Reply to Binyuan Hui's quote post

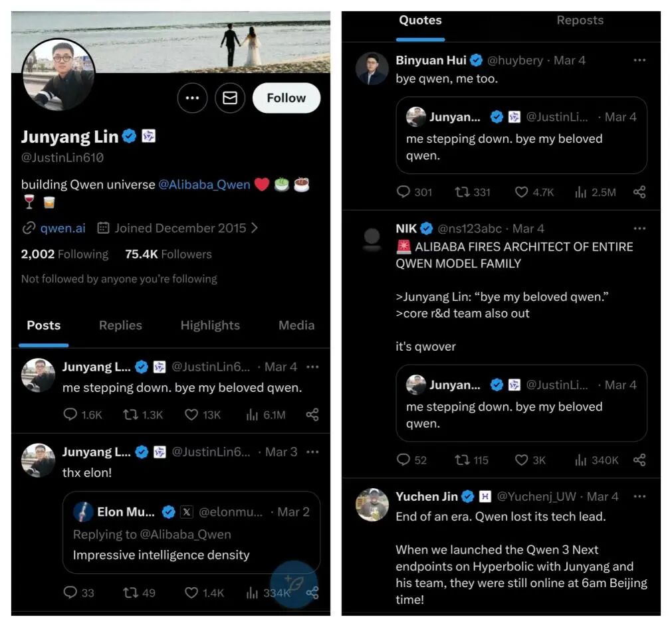(x=403, y=192)
